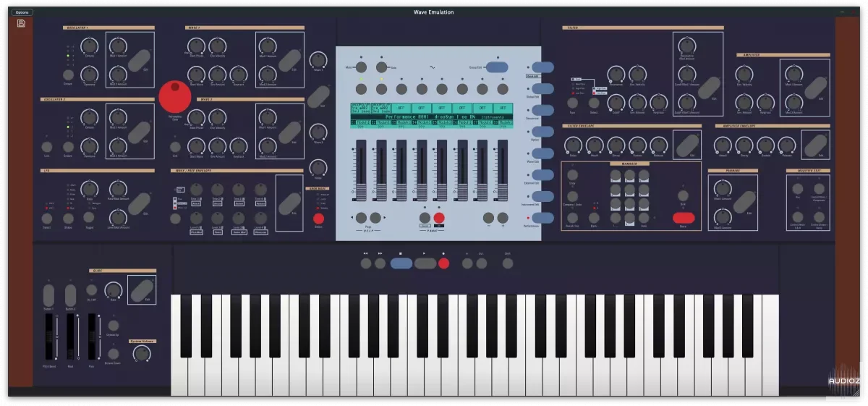The width and height of the screenshot is (868, 406).
Task: Click the blue Quick Edit side button
Action: pos(542,67)
